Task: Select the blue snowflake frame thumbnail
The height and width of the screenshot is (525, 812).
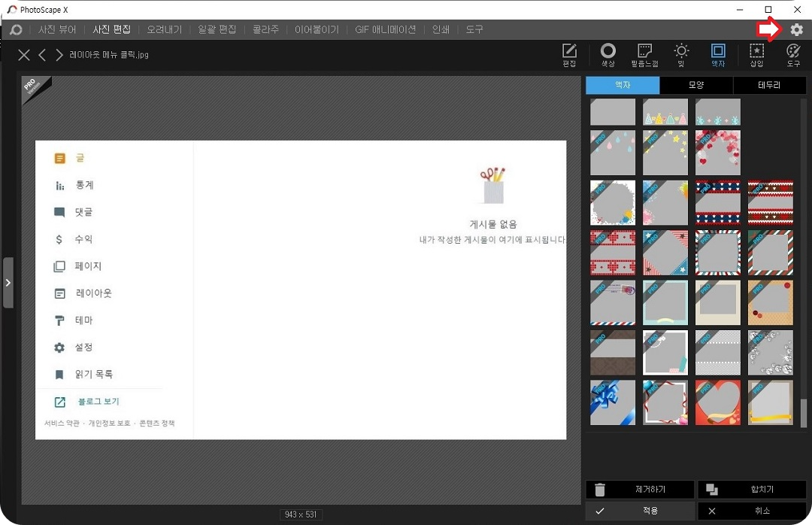Action: coord(718,112)
